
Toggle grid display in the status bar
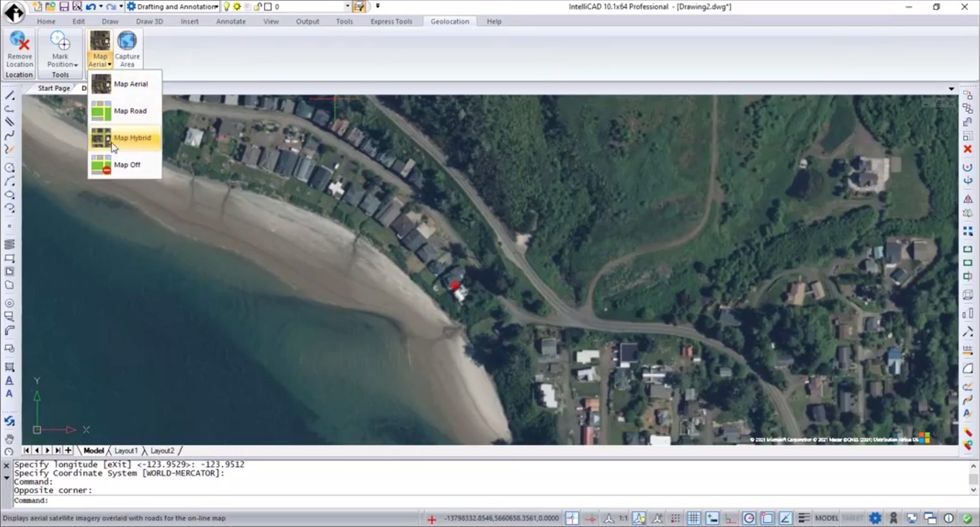(693, 518)
